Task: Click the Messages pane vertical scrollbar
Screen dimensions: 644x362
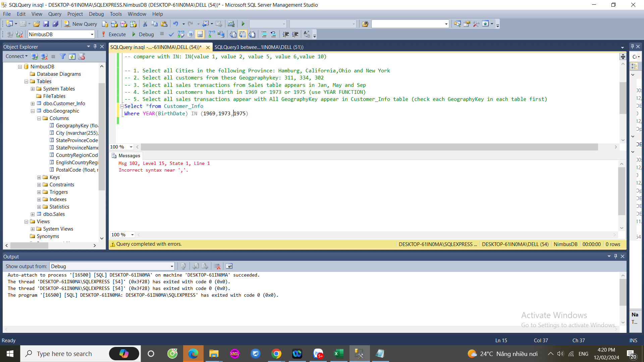Action: pos(622,191)
